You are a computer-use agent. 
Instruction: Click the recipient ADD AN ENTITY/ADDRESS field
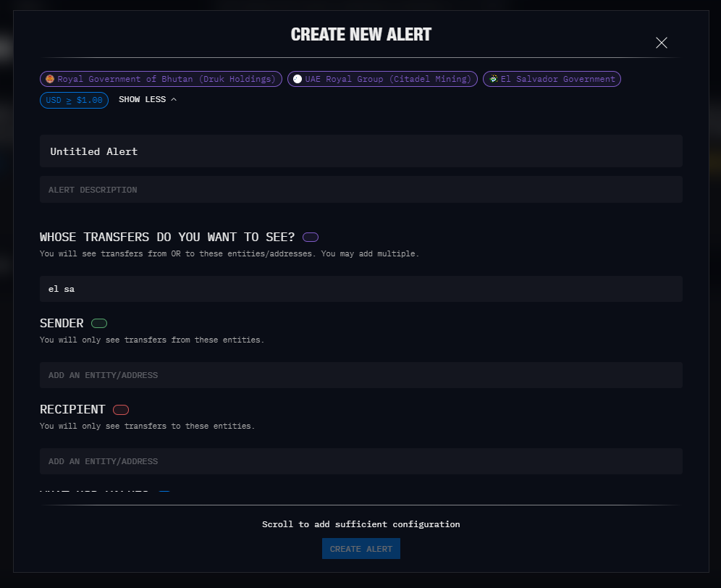[360, 461]
